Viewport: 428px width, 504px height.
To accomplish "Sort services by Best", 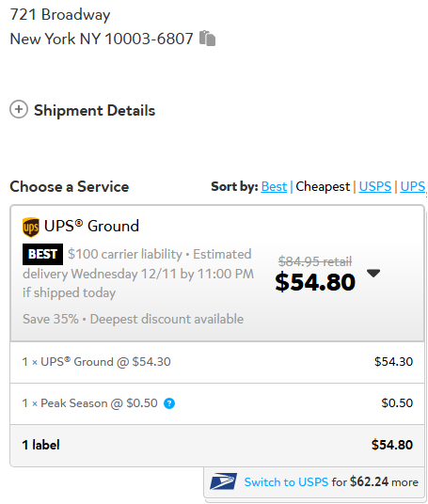I will (x=274, y=186).
